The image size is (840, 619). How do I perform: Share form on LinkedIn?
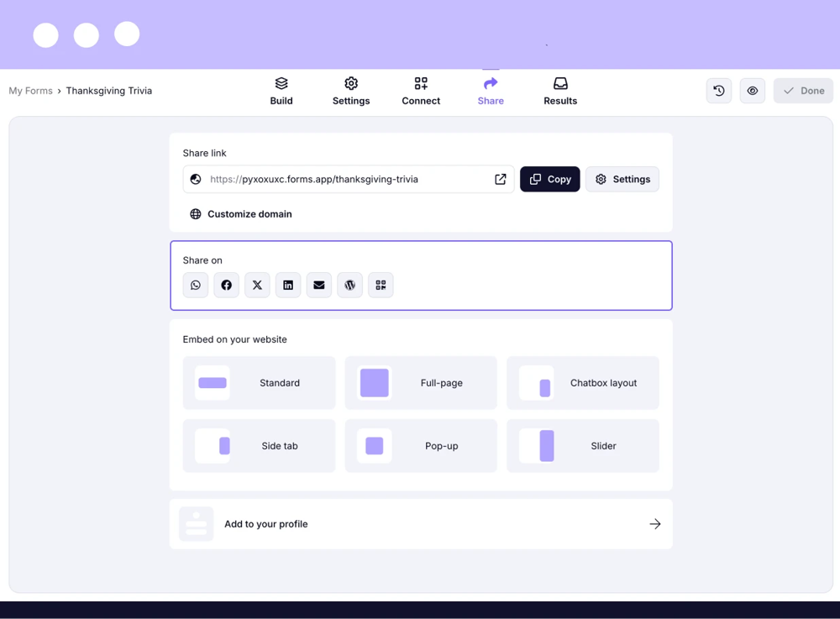coord(288,286)
